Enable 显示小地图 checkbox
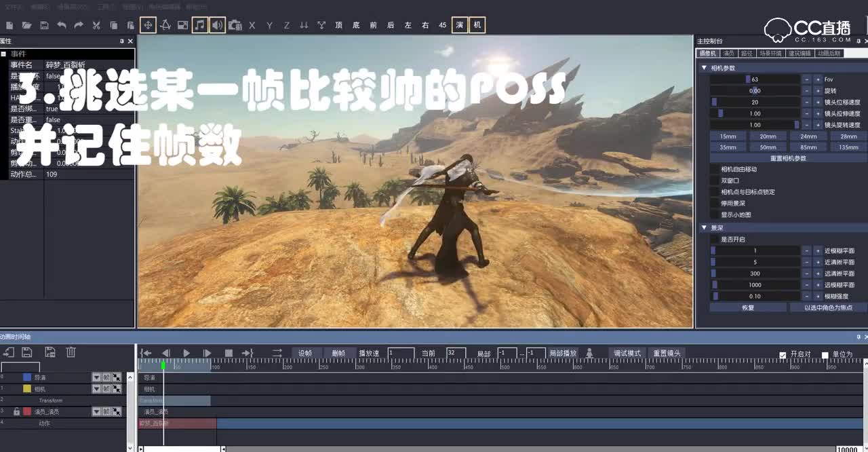The width and height of the screenshot is (868, 452). pos(714,214)
